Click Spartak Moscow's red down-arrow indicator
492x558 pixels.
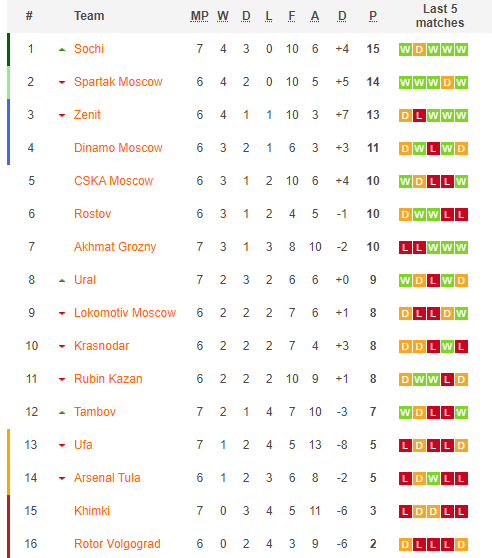click(62, 83)
